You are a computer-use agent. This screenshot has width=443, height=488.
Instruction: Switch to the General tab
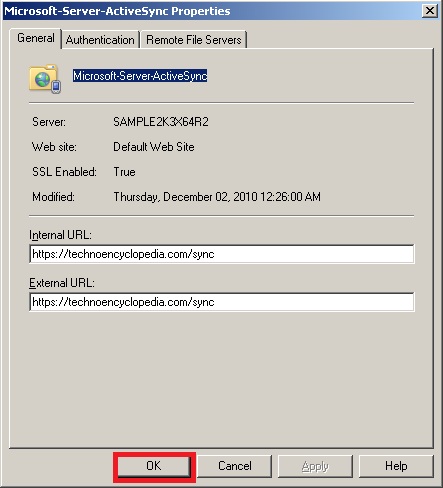36,38
